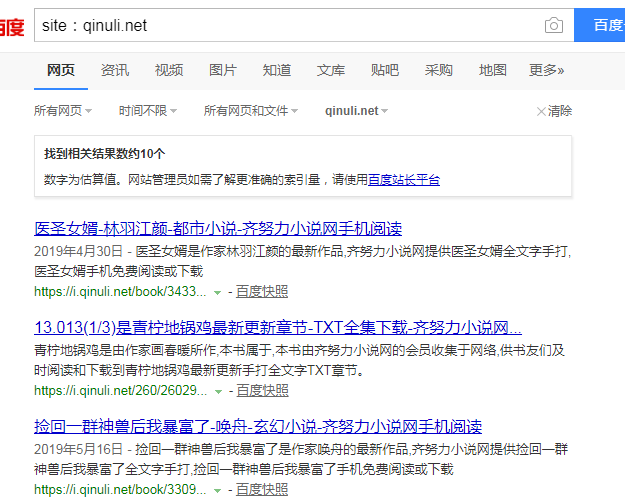625x502 pixels.
Task: Open the qinuli.net site filter dropdown
Action: click(x=356, y=110)
